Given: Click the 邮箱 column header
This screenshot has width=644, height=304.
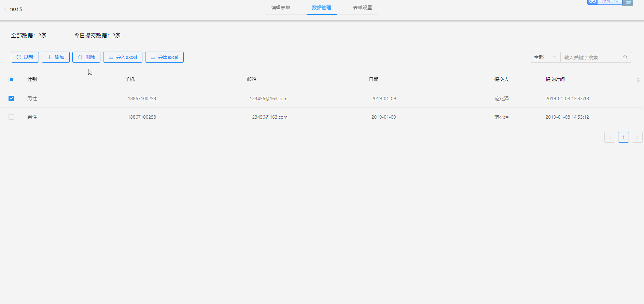Looking at the screenshot, I should 252,79.
